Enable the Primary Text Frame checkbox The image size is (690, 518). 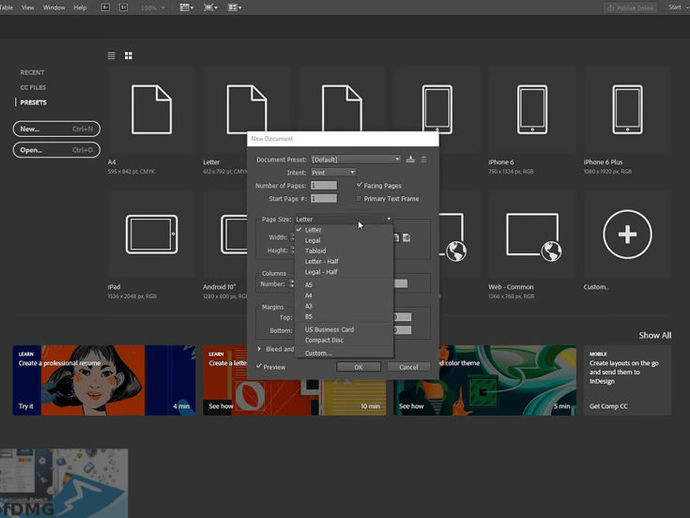(359, 198)
